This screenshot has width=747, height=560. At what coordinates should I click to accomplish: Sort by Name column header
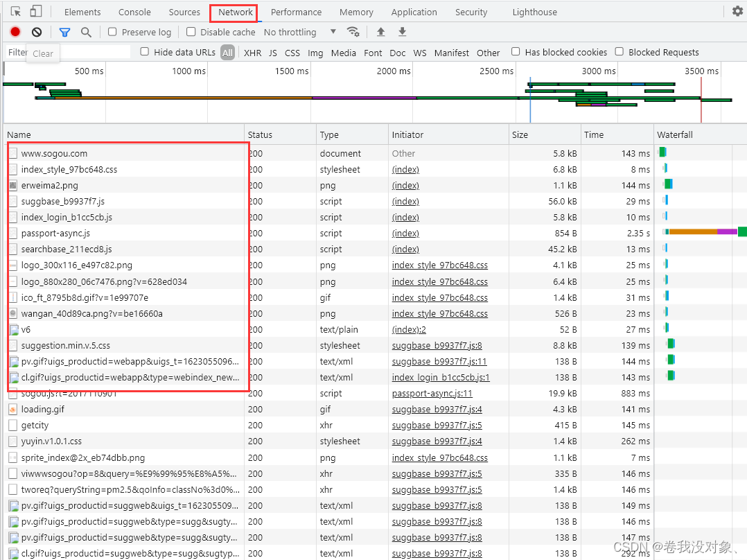pos(124,135)
